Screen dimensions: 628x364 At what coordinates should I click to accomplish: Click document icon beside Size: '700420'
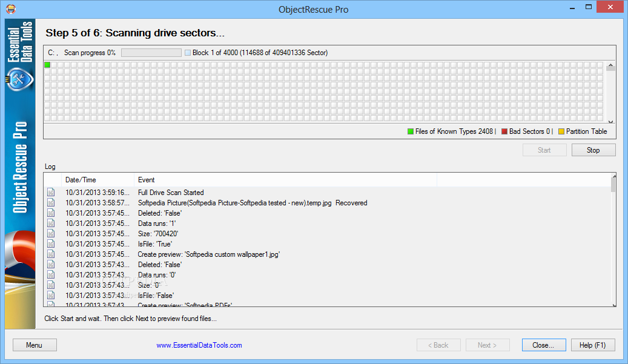(x=51, y=233)
